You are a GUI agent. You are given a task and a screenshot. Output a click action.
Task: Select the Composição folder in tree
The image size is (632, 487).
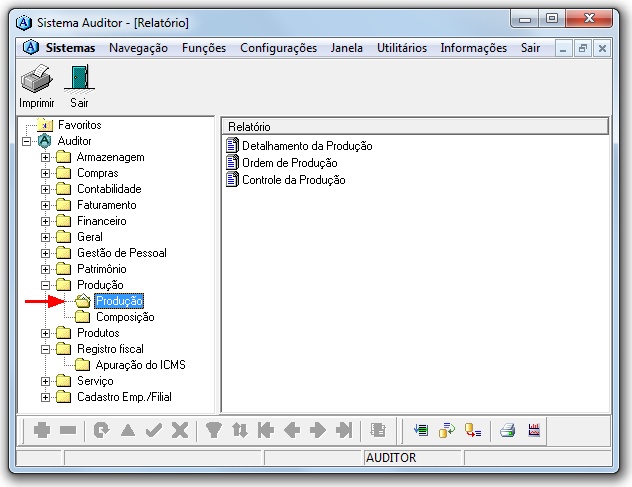pos(124,317)
